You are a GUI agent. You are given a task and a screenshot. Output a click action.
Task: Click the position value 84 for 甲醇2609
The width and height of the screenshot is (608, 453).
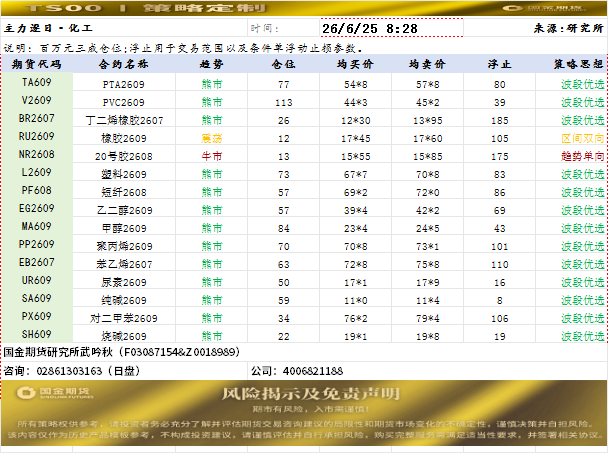point(283,228)
